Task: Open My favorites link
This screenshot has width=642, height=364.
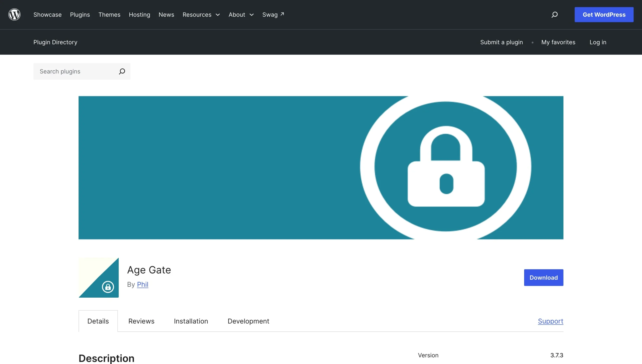Action: pyautogui.click(x=558, y=42)
